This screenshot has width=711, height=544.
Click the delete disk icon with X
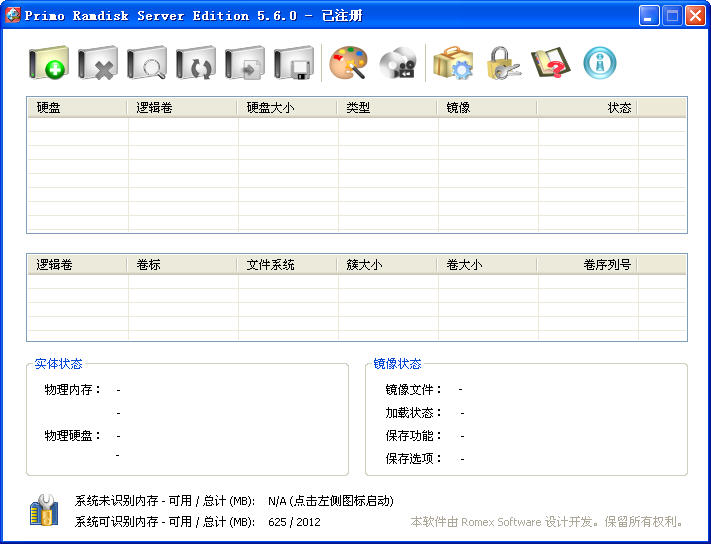(x=98, y=64)
